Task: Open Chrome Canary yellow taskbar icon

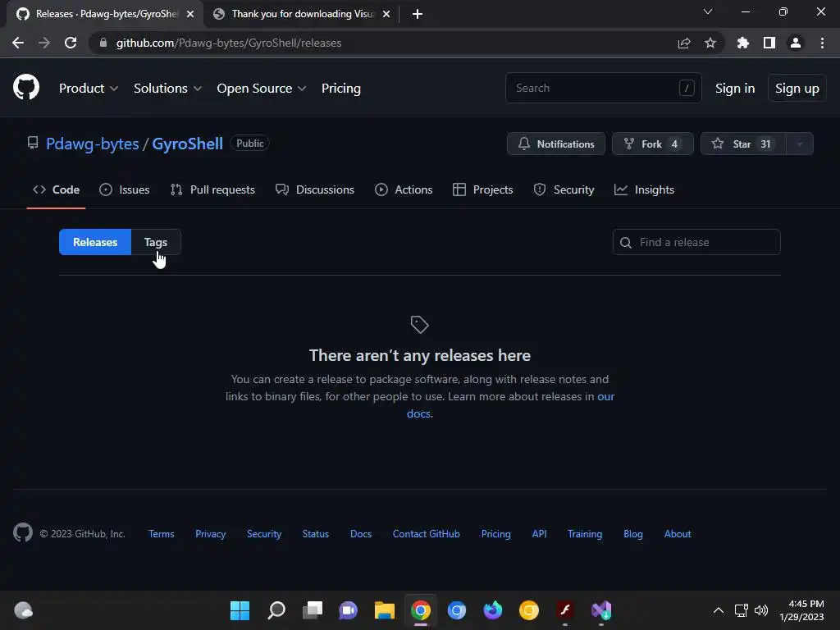Action: 529,610
